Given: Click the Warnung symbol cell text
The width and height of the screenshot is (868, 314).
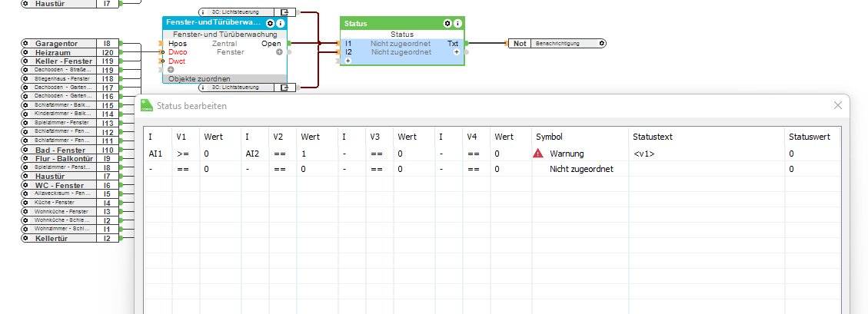Looking at the screenshot, I should click(567, 154).
